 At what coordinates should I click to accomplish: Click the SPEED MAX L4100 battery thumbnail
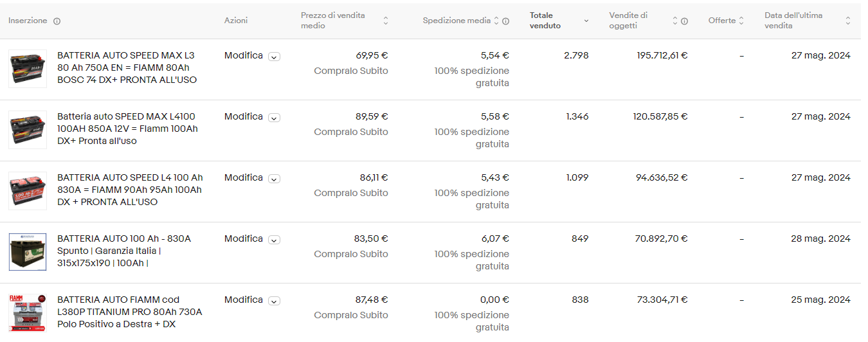[x=28, y=130]
